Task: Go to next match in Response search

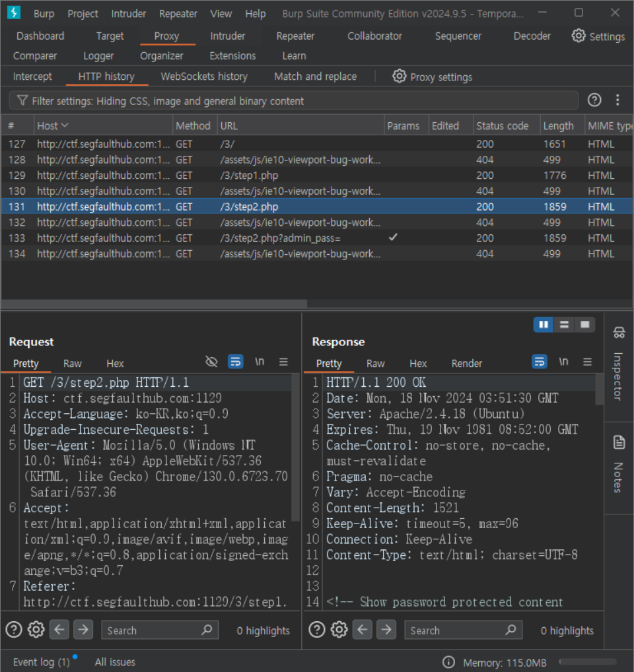Action: (386, 630)
